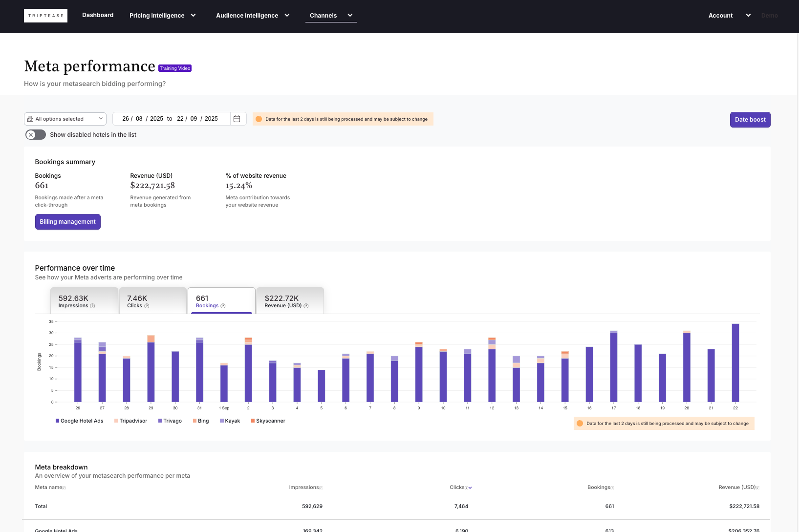Click the Bookings tab help icon
799x532 pixels.
pos(223,306)
